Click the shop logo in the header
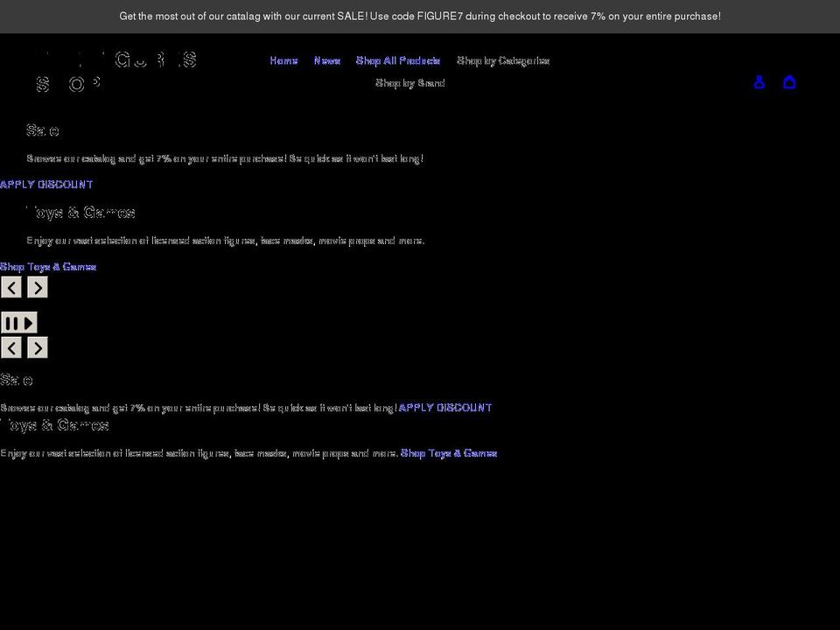 116,72
